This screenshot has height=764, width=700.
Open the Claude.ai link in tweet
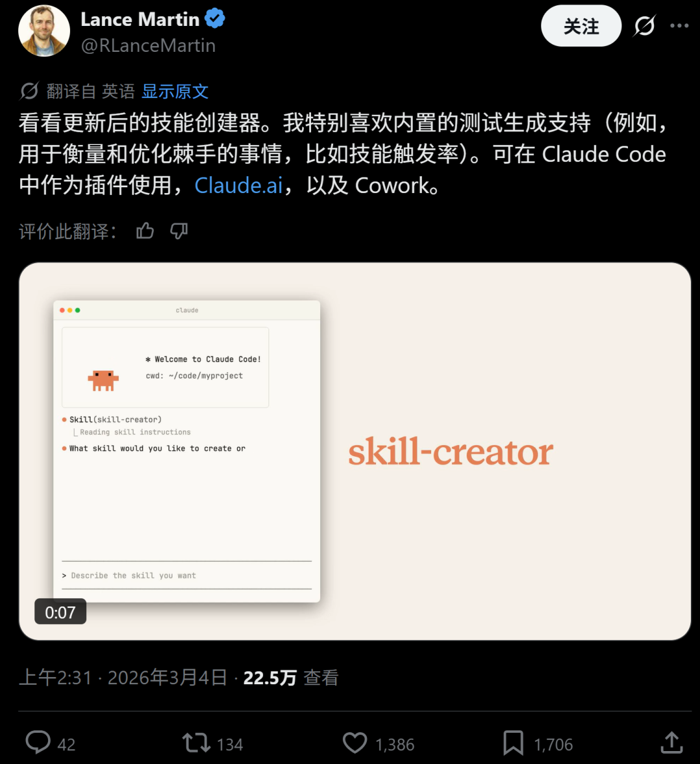coord(239,185)
